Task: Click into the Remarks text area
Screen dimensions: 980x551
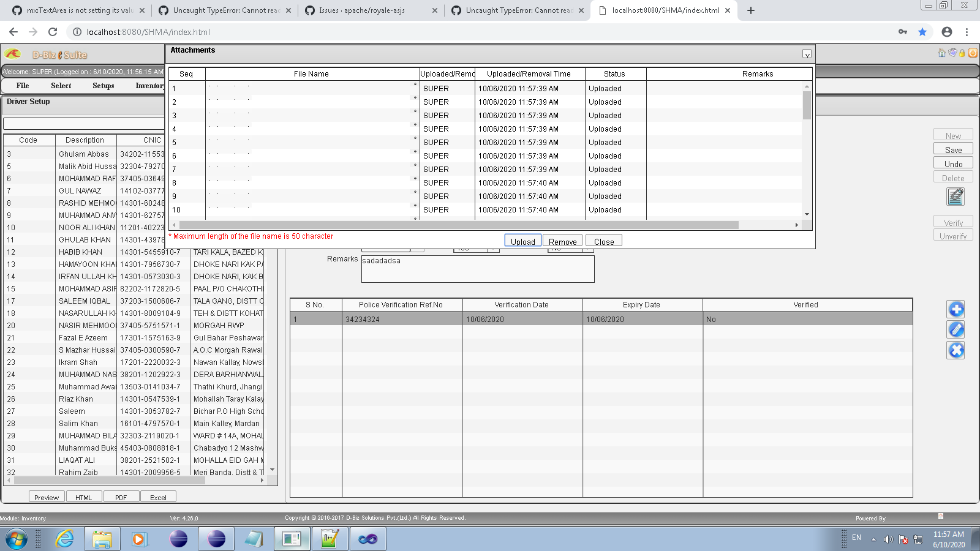Action: pos(478,269)
